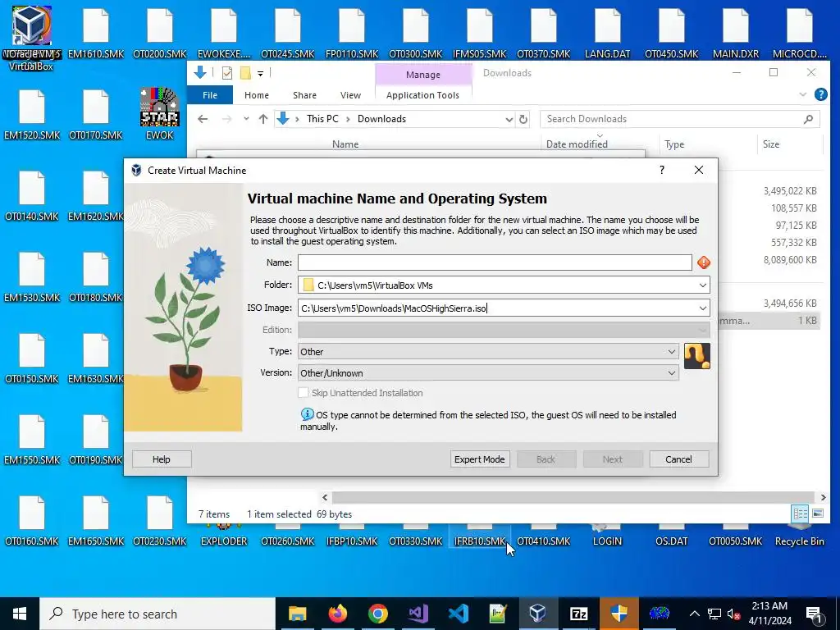Open 7-Zip from the taskbar
Image resolution: width=840 pixels, height=630 pixels.
point(578,614)
